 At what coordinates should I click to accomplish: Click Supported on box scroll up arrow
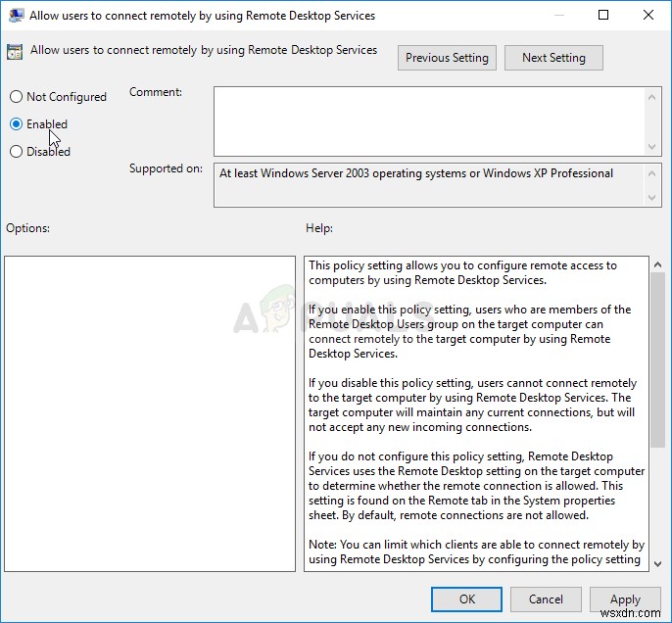coord(651,173)
